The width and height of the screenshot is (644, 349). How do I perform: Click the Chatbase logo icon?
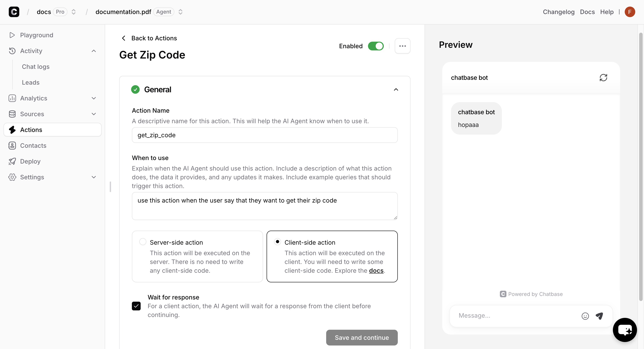(x=14, y=12)
